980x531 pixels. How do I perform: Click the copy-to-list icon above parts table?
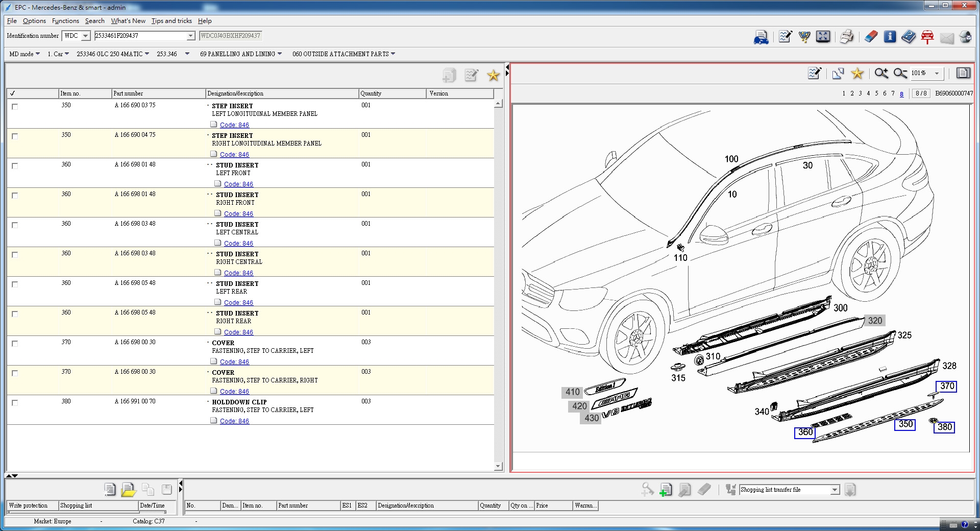click(x=449, y=76)
